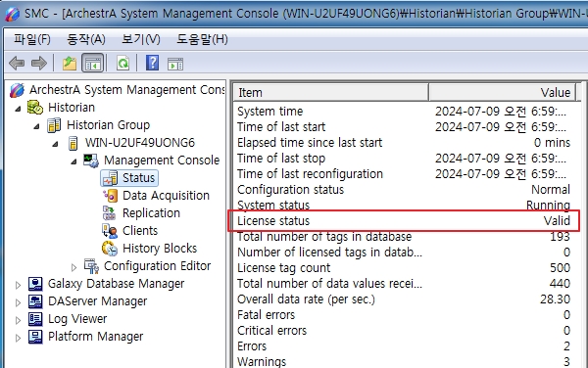Select the Log Viewer tree label

[77, 319]
